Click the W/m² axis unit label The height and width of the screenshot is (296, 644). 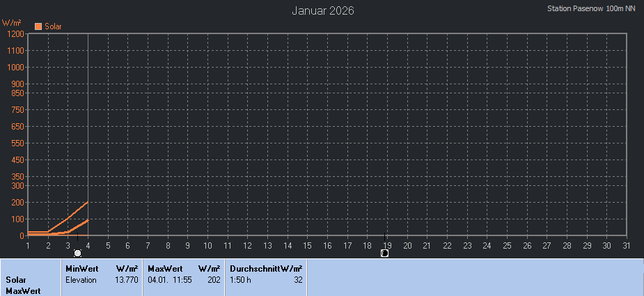pyautogui.click(x=12, y=22)
